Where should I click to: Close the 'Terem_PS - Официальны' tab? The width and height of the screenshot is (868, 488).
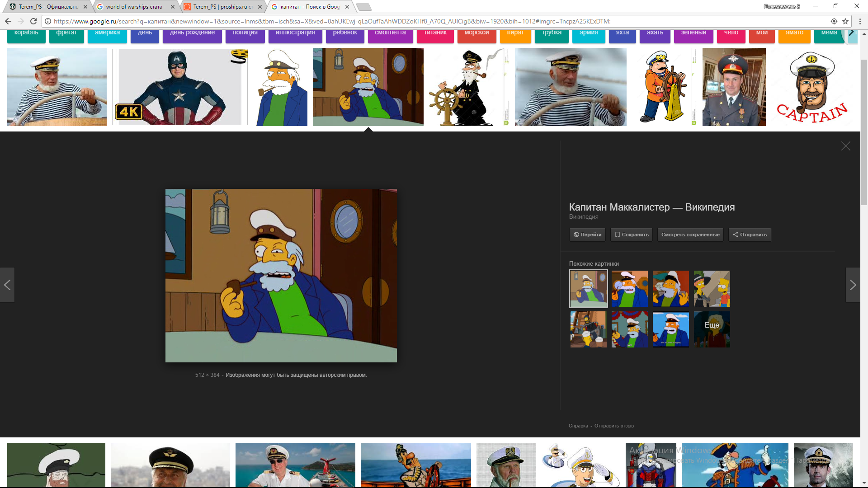(x=85, y=7)
